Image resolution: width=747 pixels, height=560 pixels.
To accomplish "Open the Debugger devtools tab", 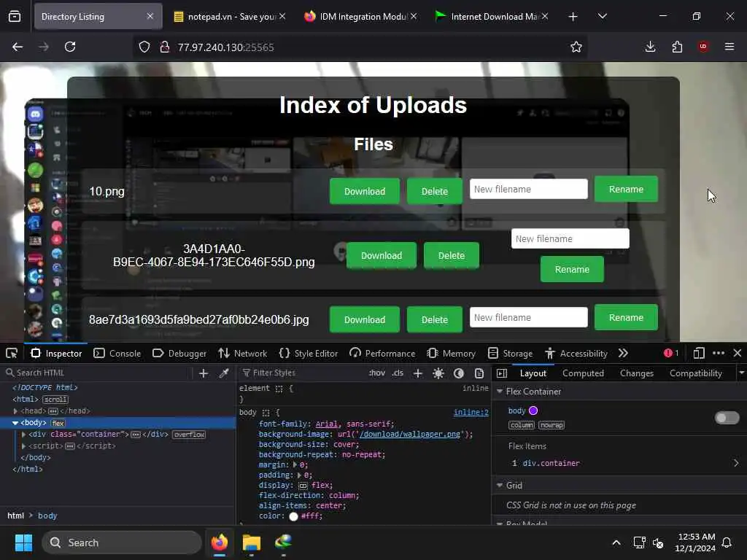I will (x=179, y=354).
